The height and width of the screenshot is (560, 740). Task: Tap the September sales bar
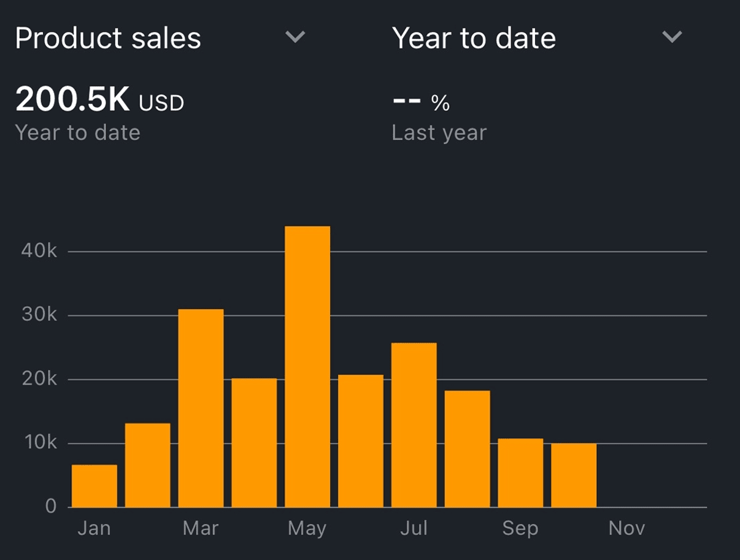pos(520,472)
